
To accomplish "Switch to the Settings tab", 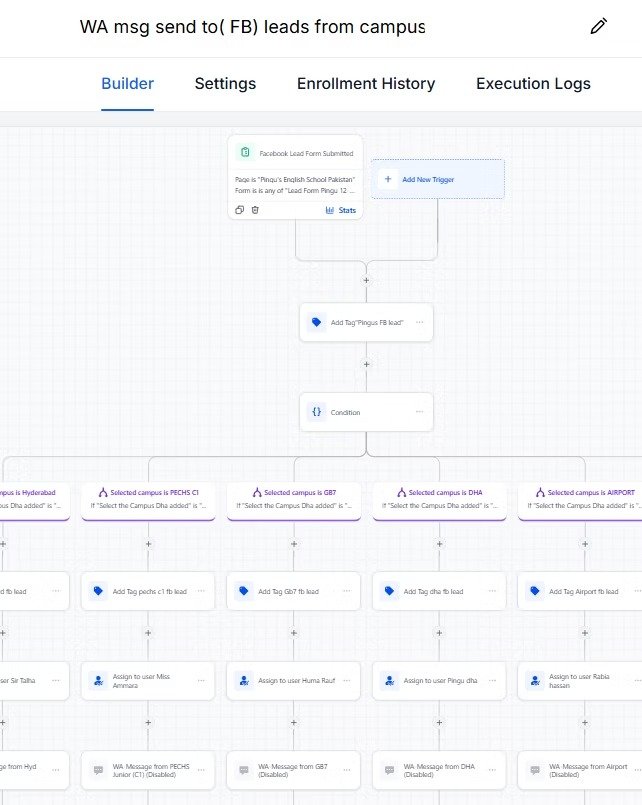I will (x=225, y=84).
